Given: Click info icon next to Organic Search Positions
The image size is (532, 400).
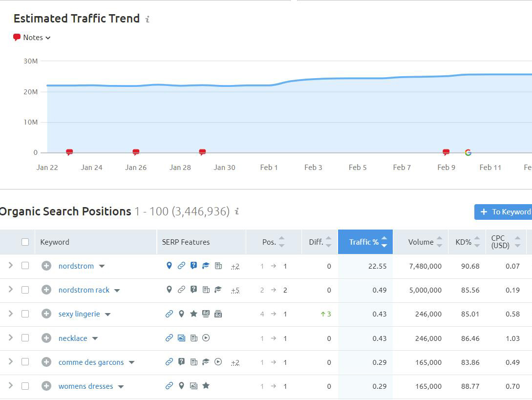Looking at the screenshot, I should 237,211.
